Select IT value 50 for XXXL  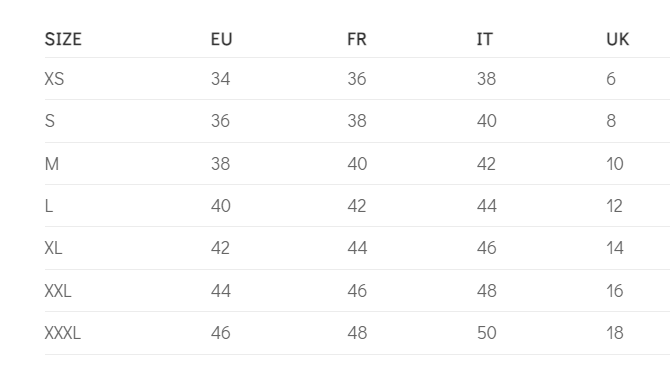point(487,333)
